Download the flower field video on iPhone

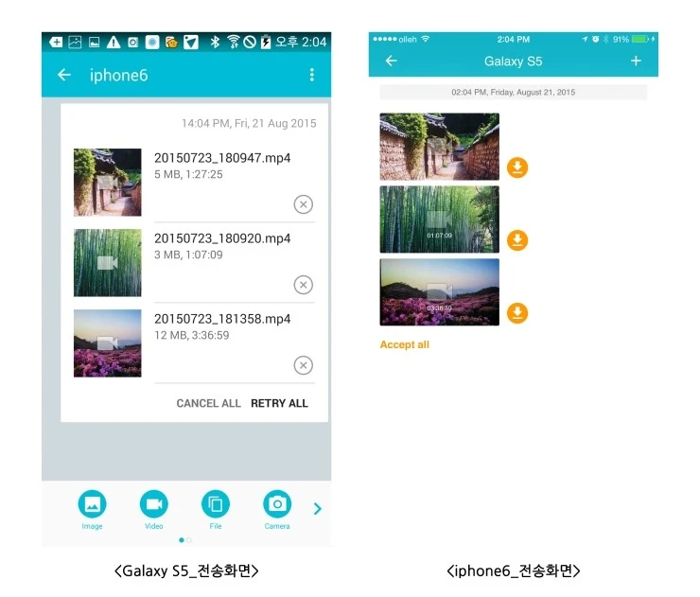[517, 313]
